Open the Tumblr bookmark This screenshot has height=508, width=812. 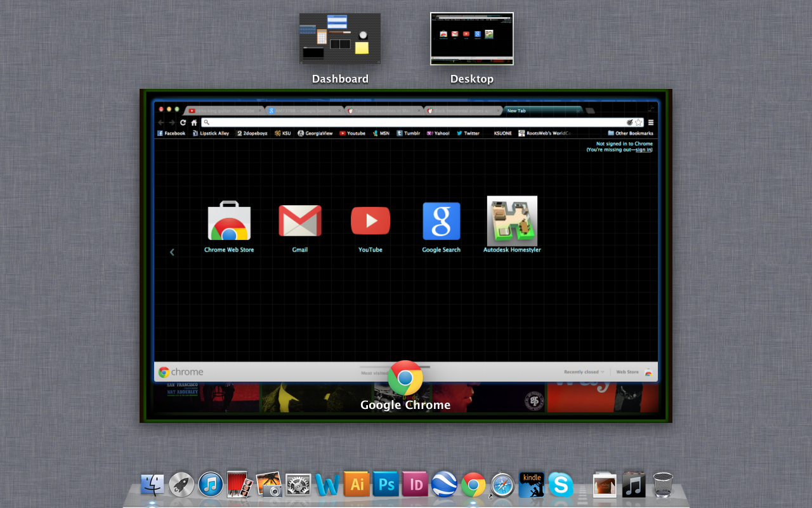coord(409,133)
